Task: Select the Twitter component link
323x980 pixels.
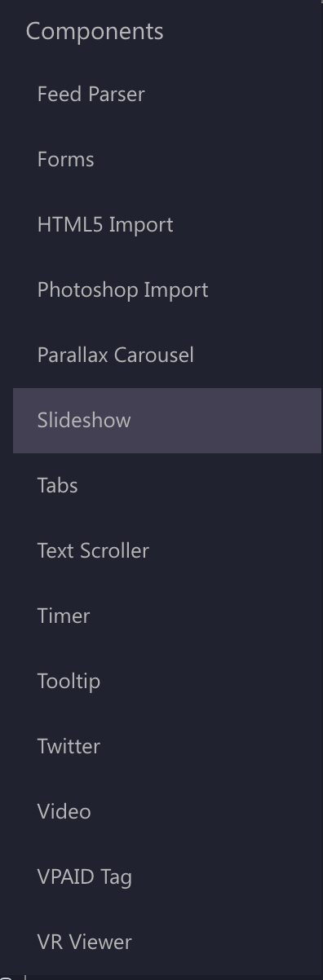Action: (x=167, y=747)
